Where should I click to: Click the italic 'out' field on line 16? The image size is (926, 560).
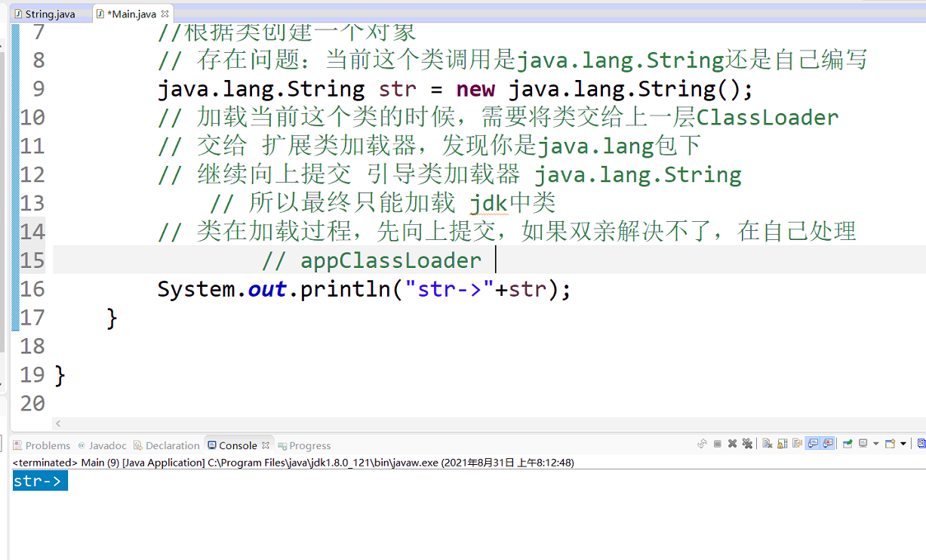click(267, 289)
